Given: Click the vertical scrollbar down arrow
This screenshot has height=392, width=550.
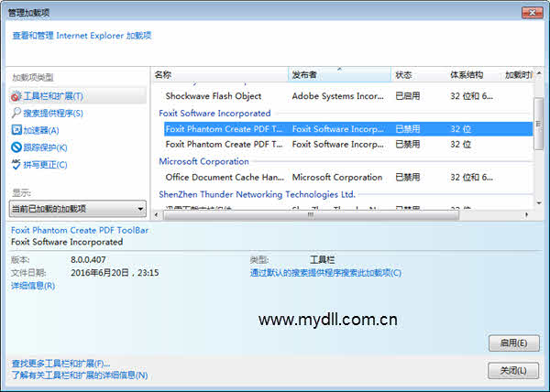Looking at the screenshot, I should coord(539,202).
